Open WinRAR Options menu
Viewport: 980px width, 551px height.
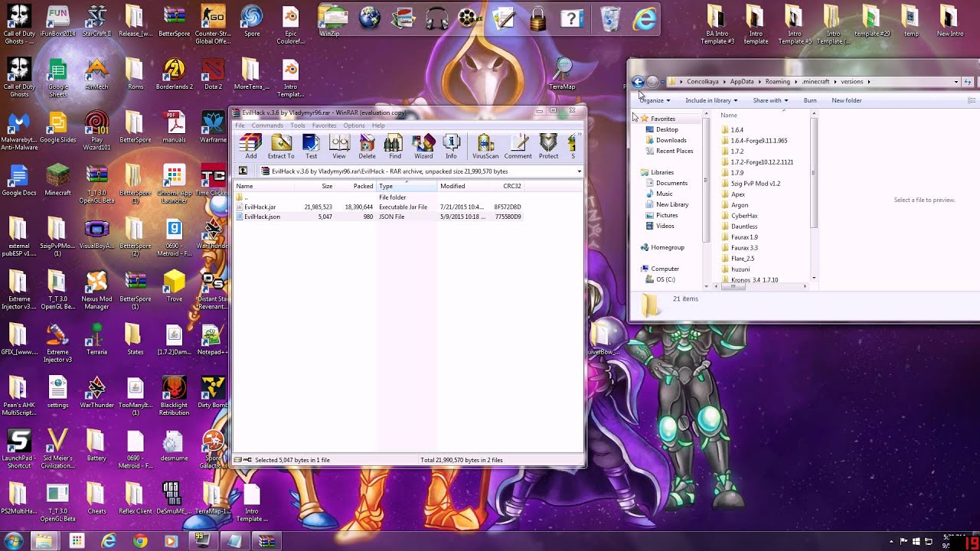pyautogui.click(x=354, y=126)
